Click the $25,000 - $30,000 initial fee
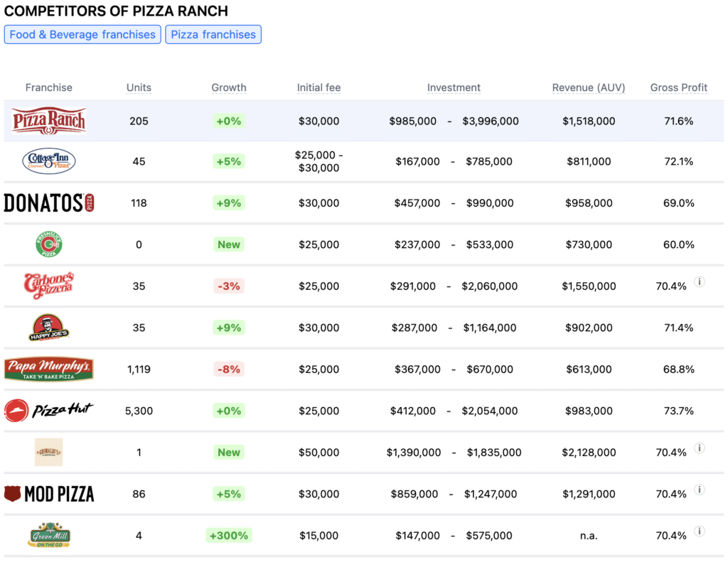 (x=319, y=161)
